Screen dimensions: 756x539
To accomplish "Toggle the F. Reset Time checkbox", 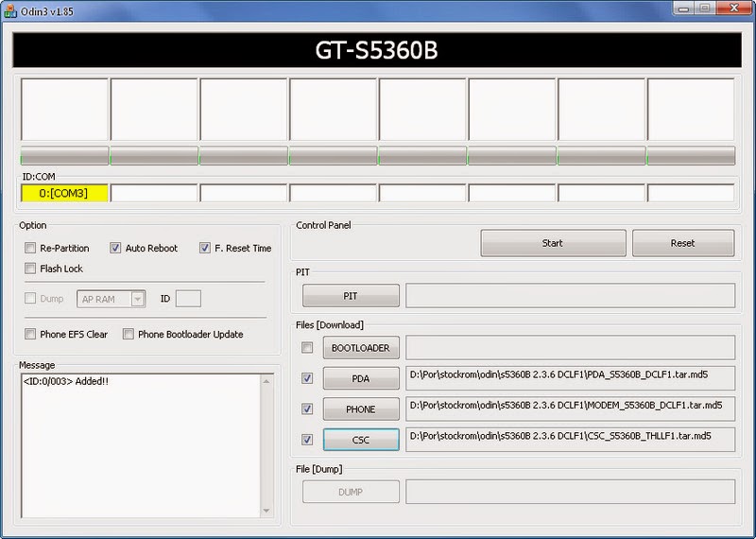I will click(205, 248).
